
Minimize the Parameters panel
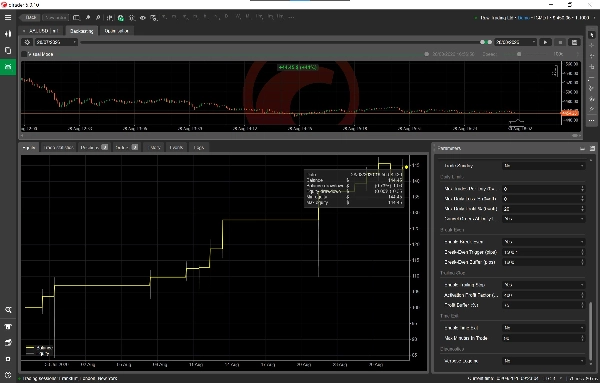[x=582, y=148]
